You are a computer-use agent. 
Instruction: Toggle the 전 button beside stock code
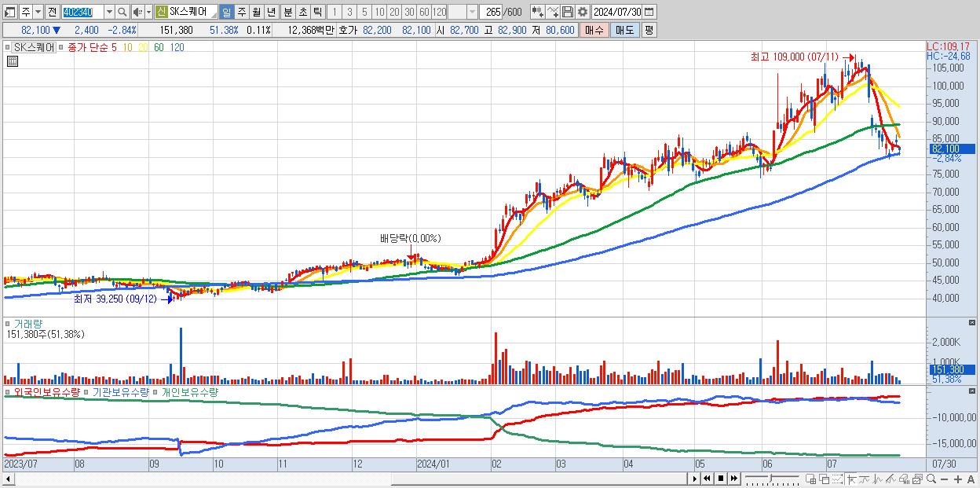[52, 12]
